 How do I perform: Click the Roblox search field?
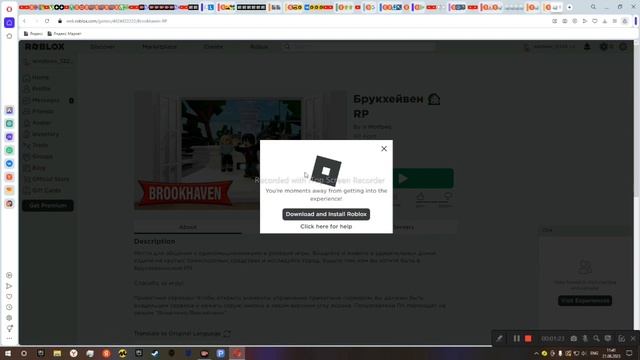[359, 47]
